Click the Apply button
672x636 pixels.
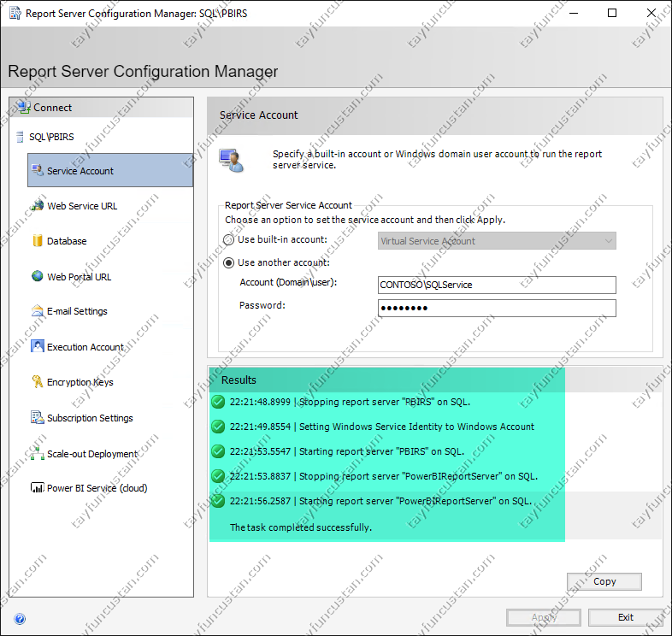544,617
